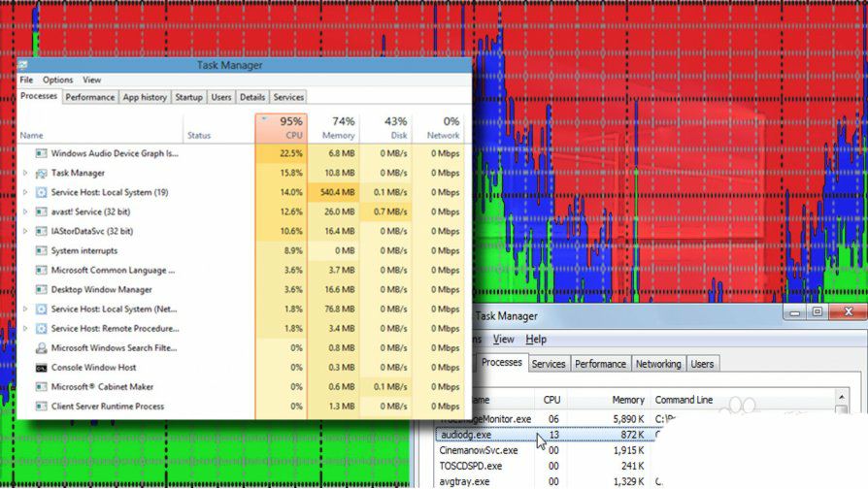
Task: Open the Networking tab in old Task Manager
Action: [x=658, y=364]
